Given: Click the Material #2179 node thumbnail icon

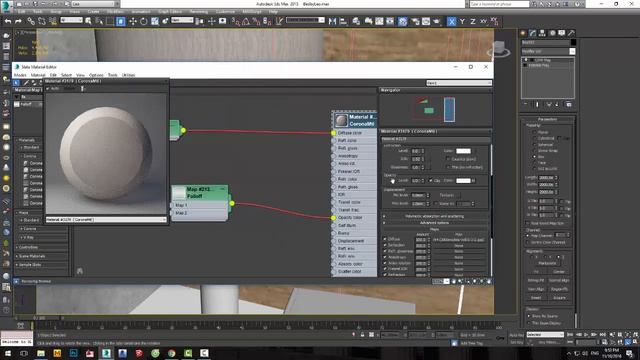Looking at the screenshot, I should (x=341, y=120).
